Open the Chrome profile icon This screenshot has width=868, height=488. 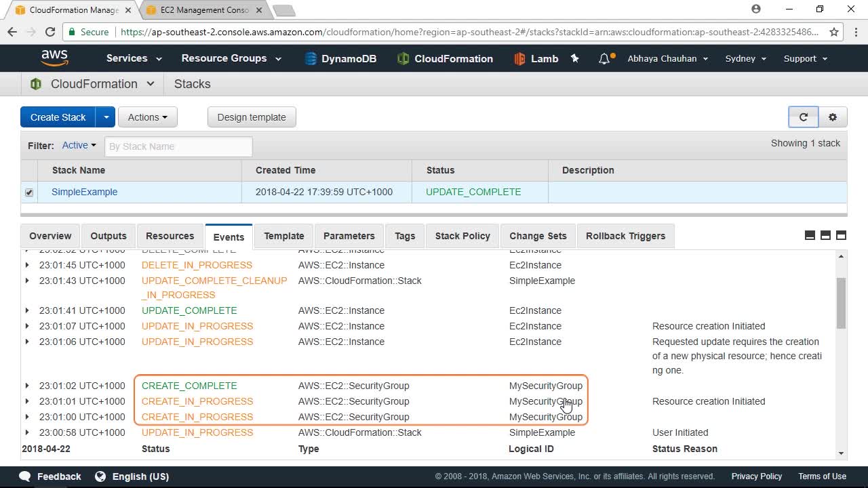756,9
